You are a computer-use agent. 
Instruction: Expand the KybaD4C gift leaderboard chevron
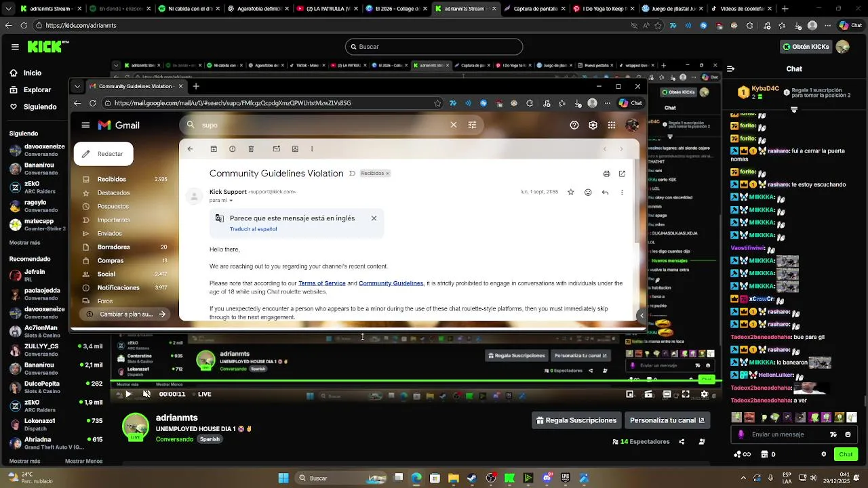(x=794, y=110)
